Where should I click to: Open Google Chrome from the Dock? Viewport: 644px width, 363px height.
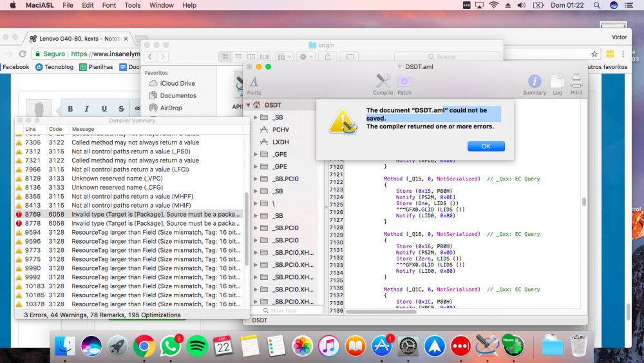click(144, 346)
